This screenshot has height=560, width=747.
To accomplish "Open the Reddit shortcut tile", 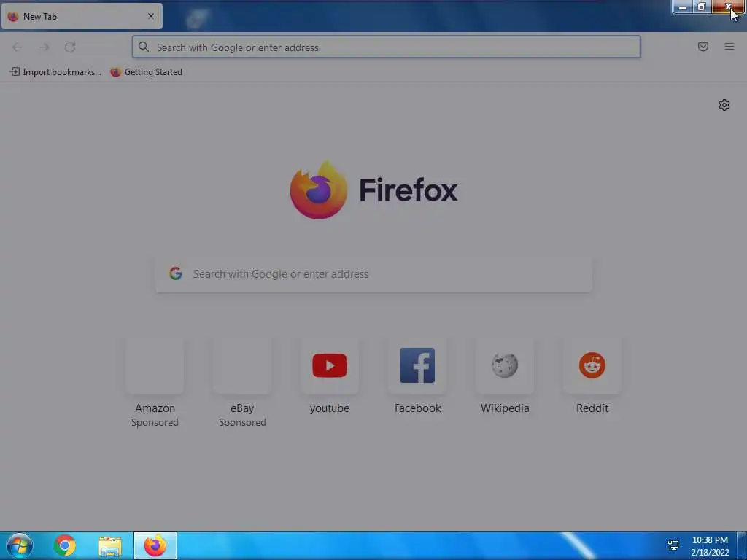I will [x=592, y=366].
